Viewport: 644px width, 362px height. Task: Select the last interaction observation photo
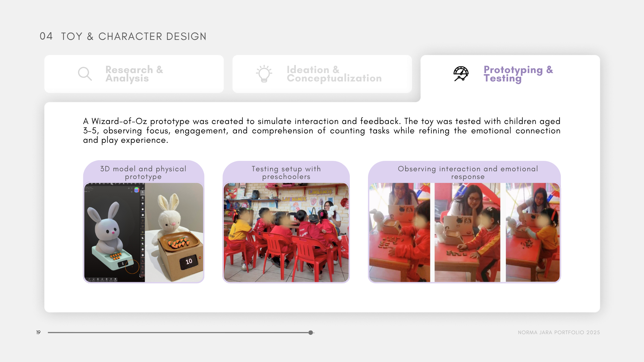pos(533,232)
